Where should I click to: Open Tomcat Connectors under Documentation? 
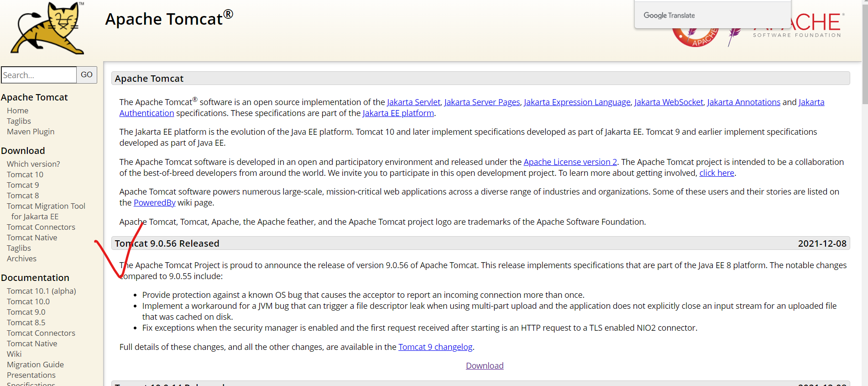pos(41,333)
